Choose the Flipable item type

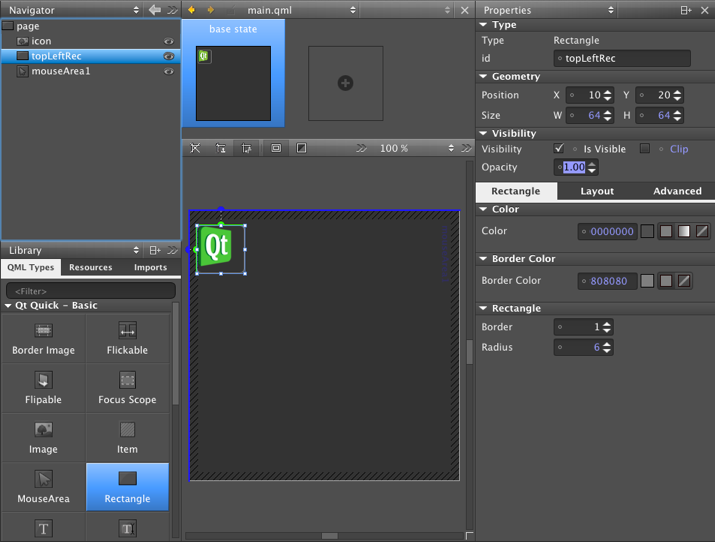(43, 387)
